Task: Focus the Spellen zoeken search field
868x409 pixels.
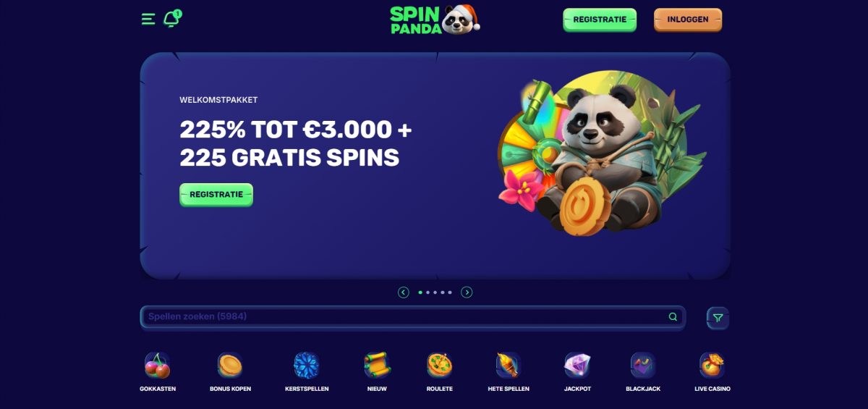Action: click(x=412, y=317)
